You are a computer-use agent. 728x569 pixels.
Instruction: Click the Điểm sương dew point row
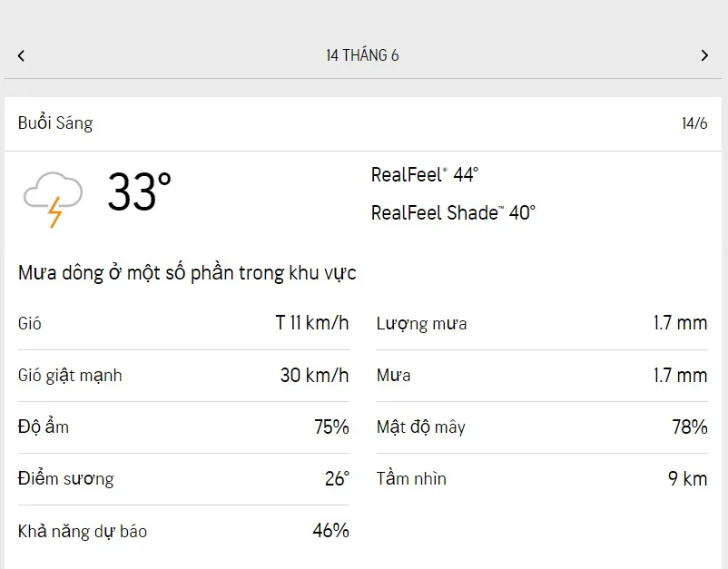[182, 479]
